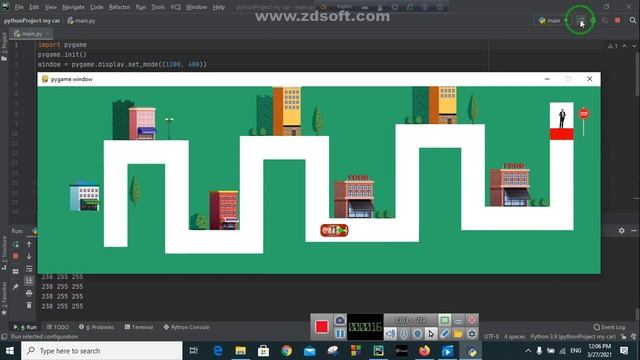Open recorder output folder

[458, 333]
